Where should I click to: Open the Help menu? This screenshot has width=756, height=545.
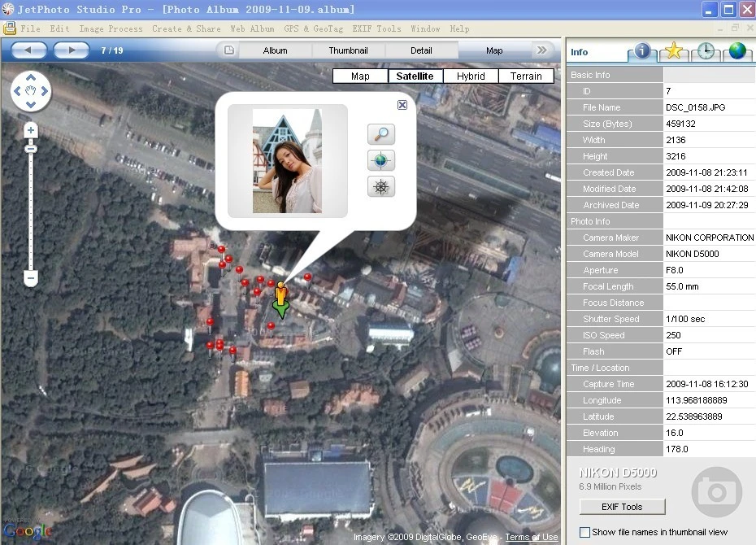[459, 29]
